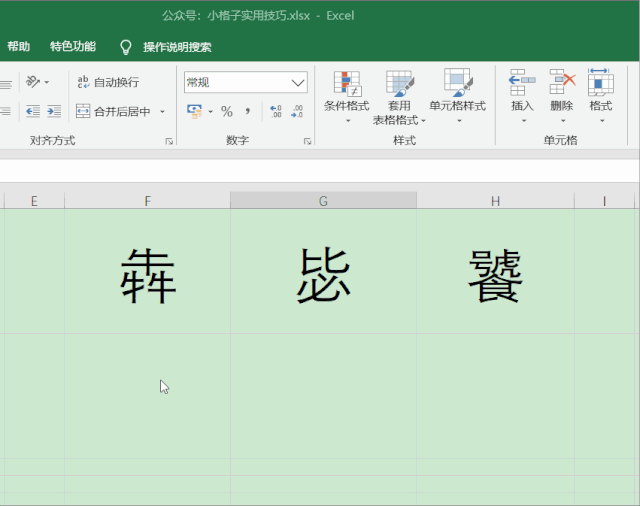Open 条件格式 conditional formatting
Screen dimensions: 640x506
click(347, 97)
